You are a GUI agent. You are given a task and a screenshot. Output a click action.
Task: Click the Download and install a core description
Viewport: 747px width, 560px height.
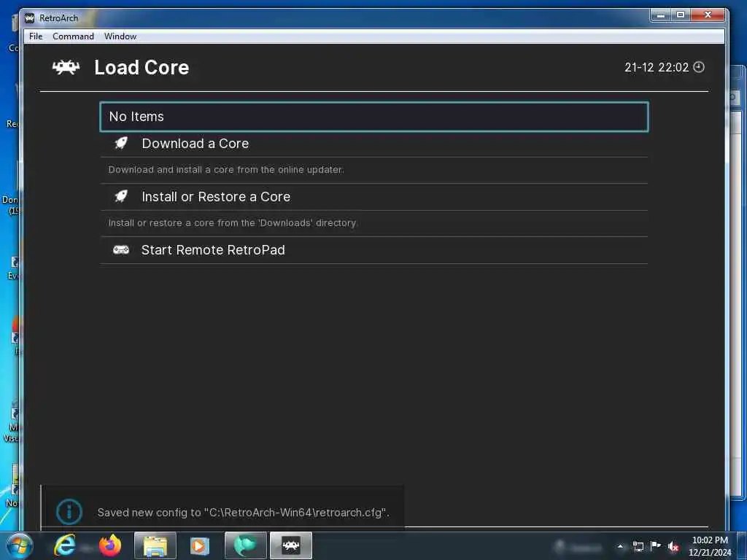(226, 169)
